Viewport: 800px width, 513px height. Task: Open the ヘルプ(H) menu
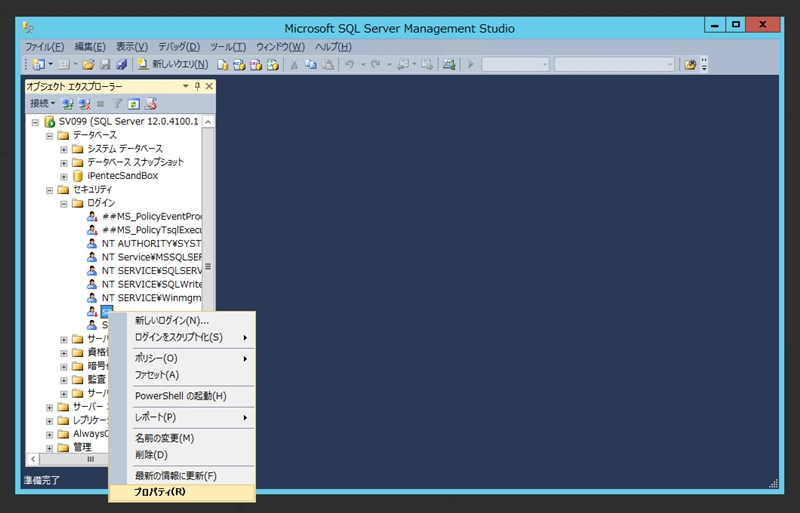(x=333, y=47)
